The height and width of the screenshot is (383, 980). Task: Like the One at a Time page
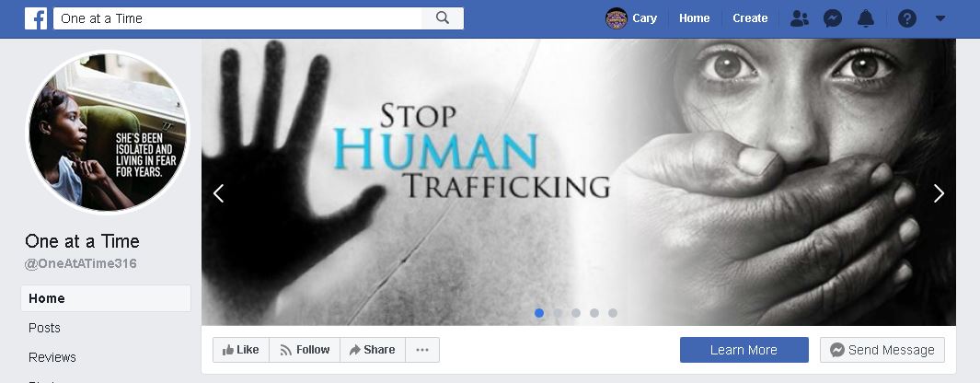pyautogui.click(x=240, y=350)
